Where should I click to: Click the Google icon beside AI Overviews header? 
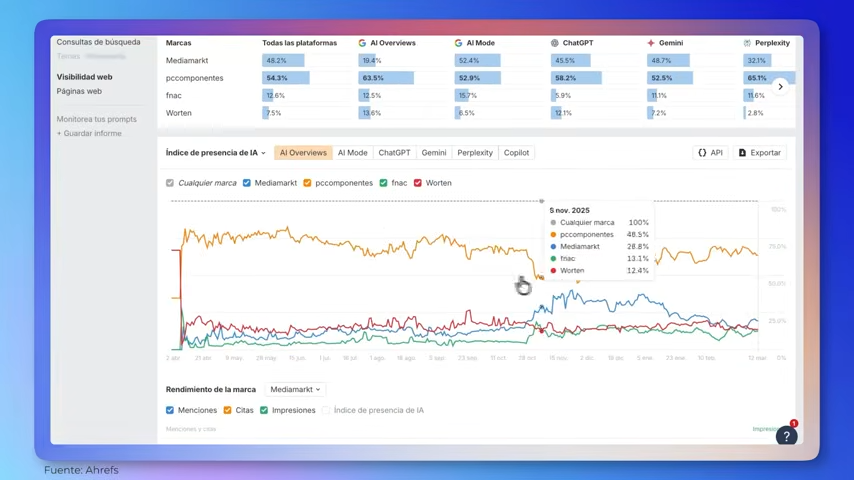362,43
